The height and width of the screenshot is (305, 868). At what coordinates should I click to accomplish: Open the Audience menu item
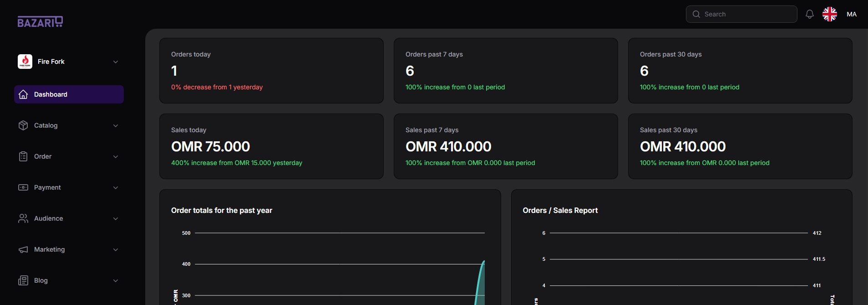click(x=69, y=218)
